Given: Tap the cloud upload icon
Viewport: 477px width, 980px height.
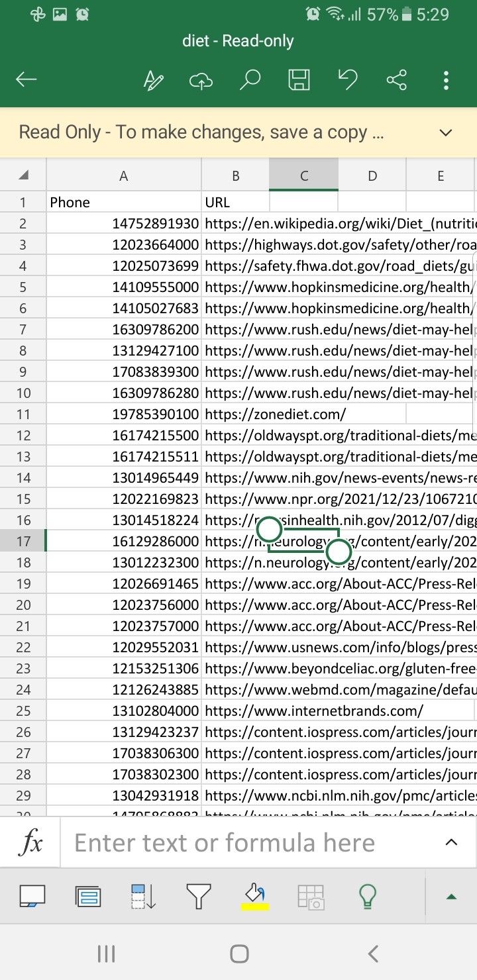Looking at the screenshot, I should [201, 81].
